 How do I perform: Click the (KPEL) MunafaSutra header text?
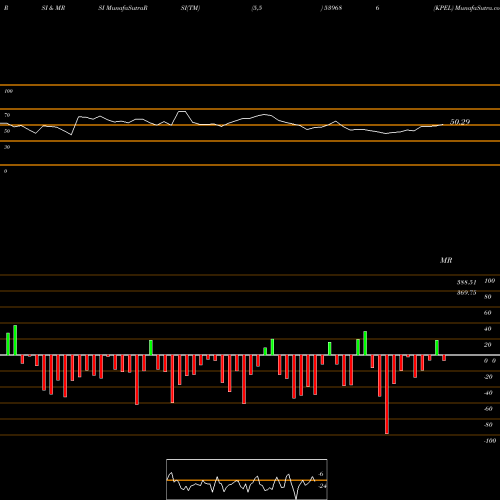click(467, 8)
